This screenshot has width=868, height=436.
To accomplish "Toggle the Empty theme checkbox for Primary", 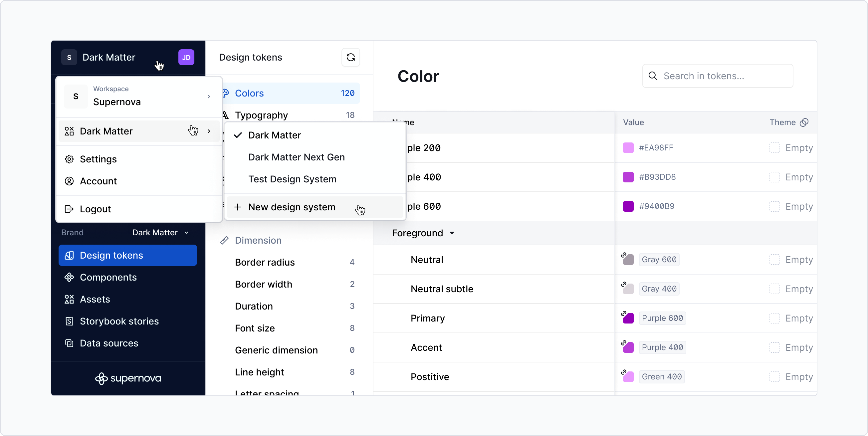I will (775, 318).
